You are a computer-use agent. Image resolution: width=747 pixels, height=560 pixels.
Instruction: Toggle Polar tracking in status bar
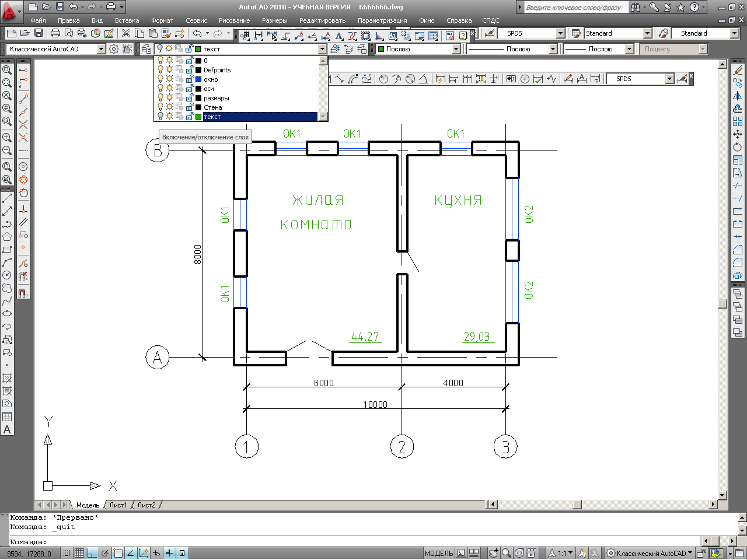coord(105,553)
